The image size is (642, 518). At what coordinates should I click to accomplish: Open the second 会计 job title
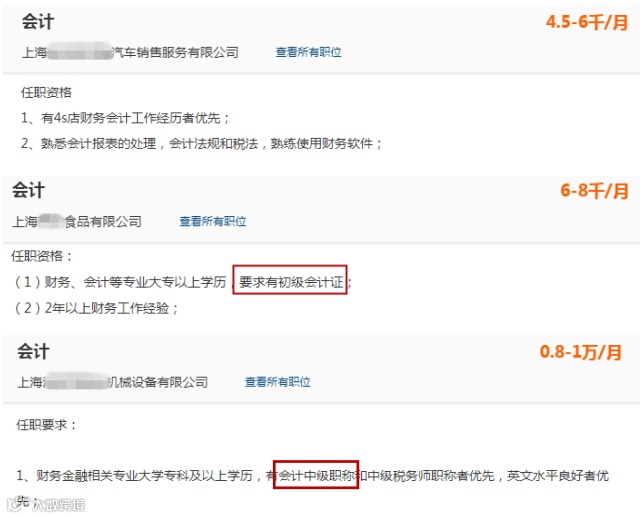(28, 190)
